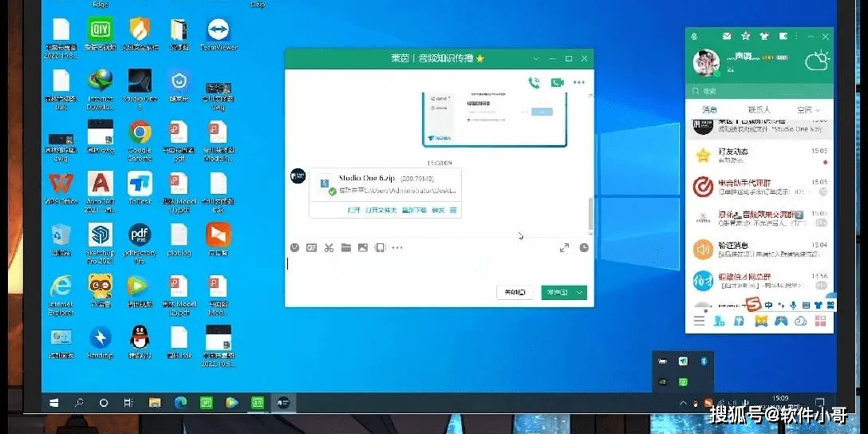This screenshot has width=868, height=434.
Task: Select the ToDesk desktop shortcut
Action: pyautogui.click(x=140, y=189)
